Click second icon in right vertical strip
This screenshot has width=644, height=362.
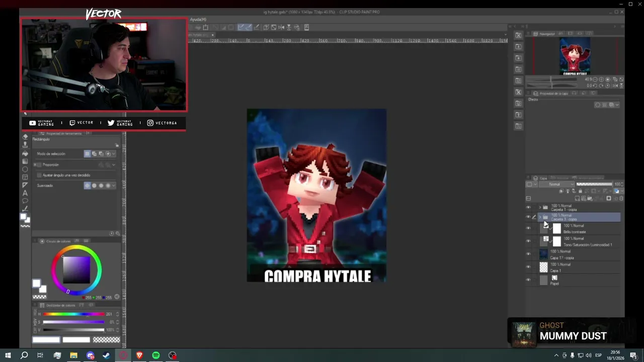point(518,46)
